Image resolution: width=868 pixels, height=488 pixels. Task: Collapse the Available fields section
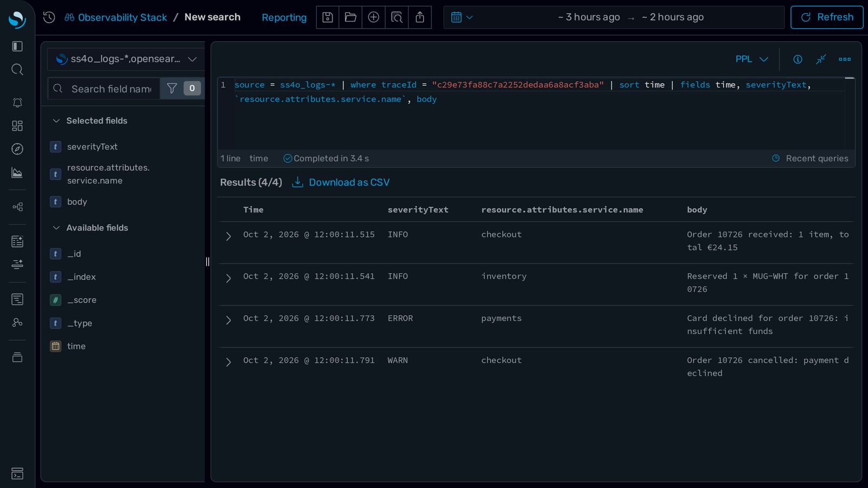(x=56, y=228)
